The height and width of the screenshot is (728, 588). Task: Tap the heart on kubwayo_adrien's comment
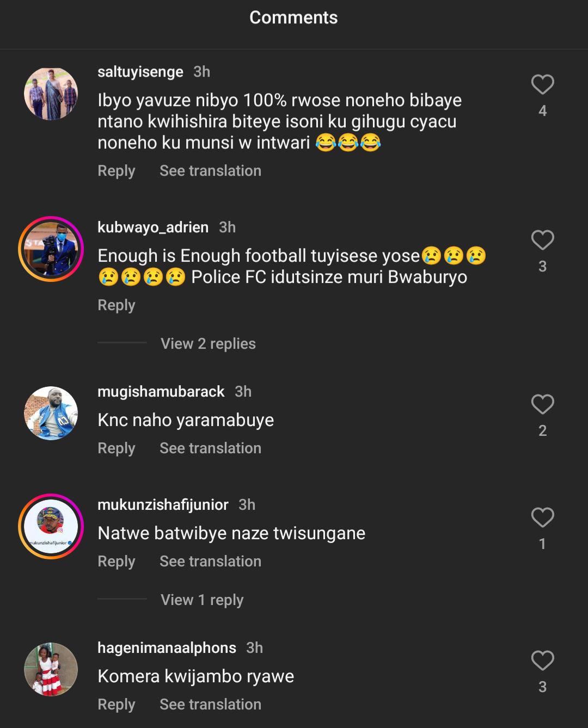click(542, 240)
